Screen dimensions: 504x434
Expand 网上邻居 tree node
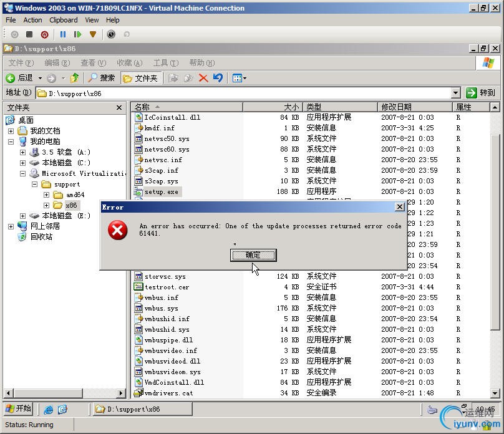tap(11, 226)
